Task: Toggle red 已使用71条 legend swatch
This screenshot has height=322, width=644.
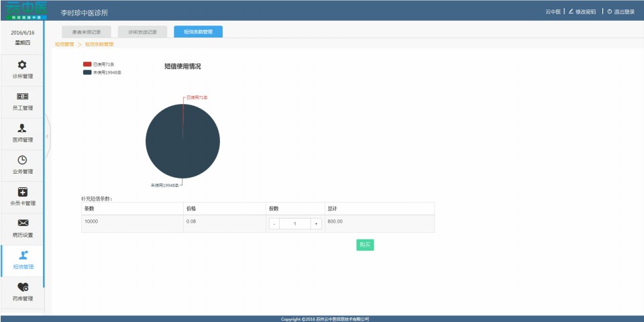Action: [87, 64]
